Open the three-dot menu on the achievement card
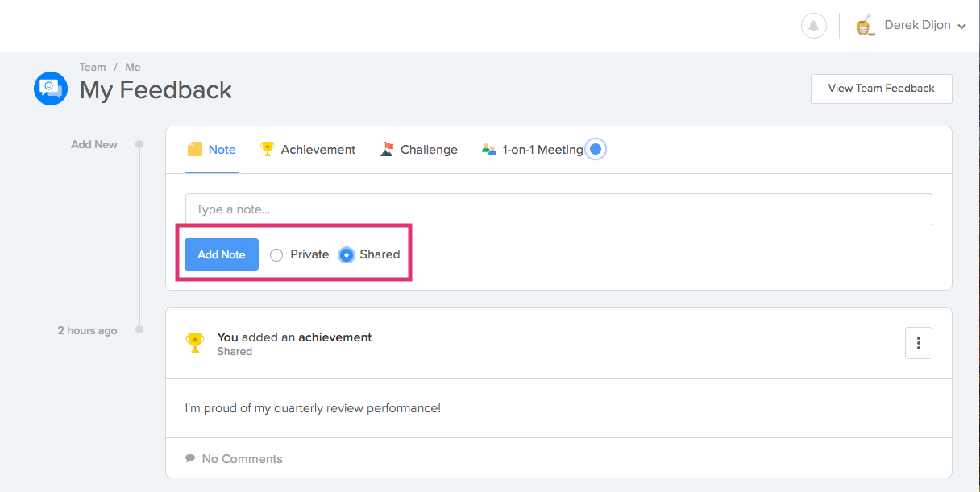Image resolution: width=980 pixels, height=492 pixels. click(919, 343)
